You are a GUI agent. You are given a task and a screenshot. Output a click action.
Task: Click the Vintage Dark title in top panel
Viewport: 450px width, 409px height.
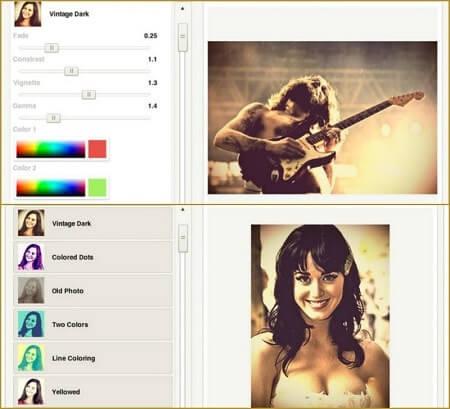coord(69,14)
